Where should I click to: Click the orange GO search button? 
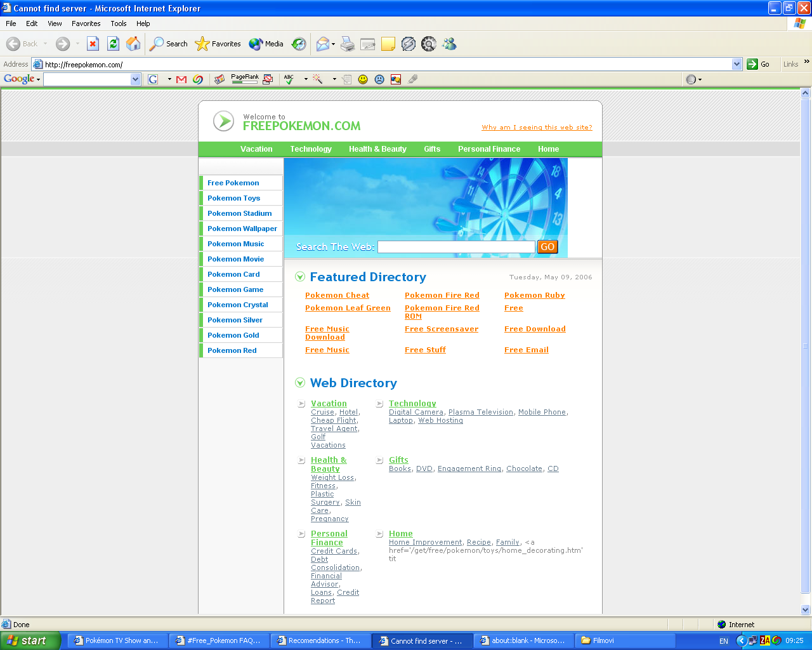coord(547,247)
